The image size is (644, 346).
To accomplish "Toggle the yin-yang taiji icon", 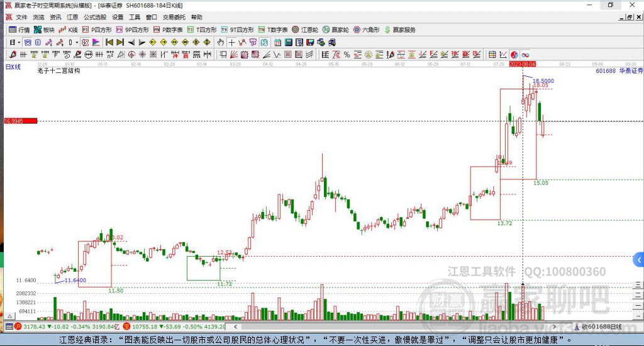I will [x=514, y=55].
